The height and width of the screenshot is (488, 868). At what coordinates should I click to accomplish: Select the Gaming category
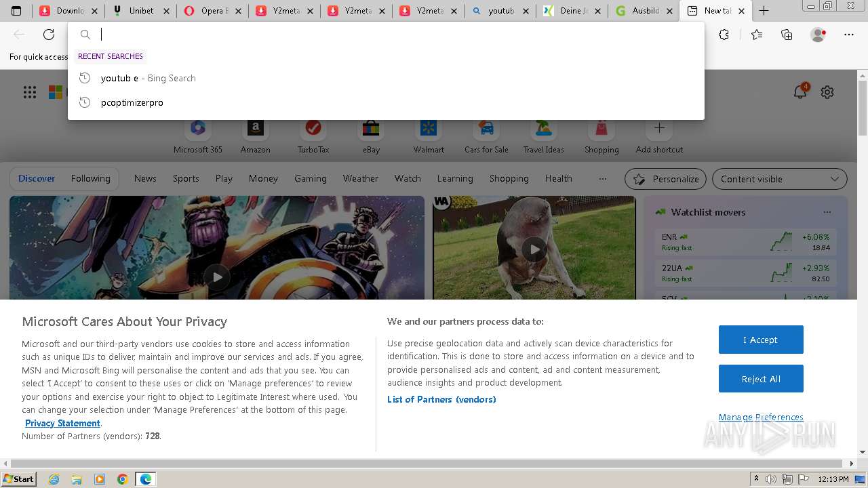pos(311,178)
